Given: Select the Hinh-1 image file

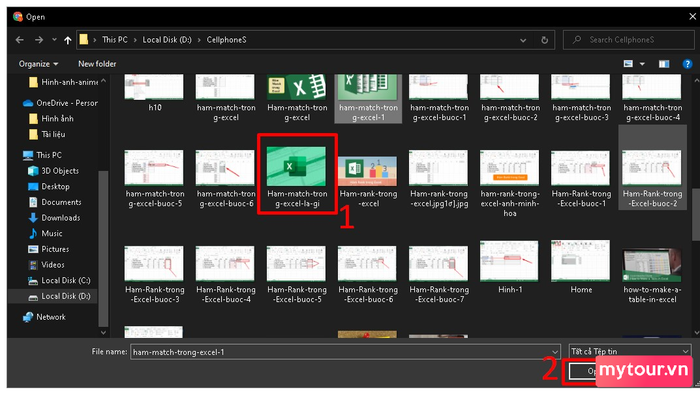Looking at the screenshot, I should click(510, 267).
